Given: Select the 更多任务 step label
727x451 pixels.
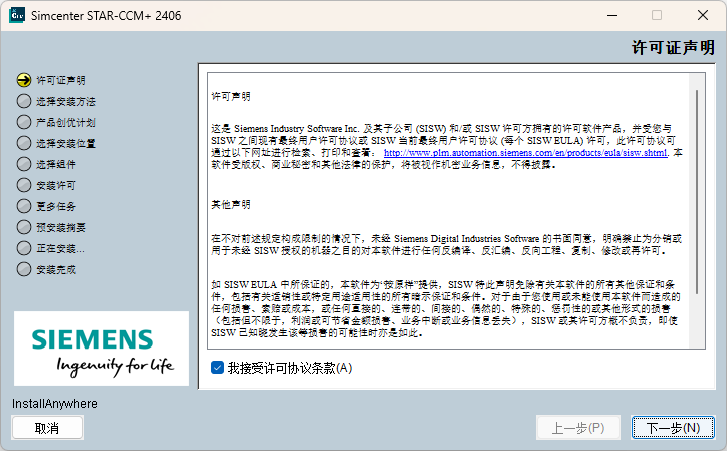Looking at the screenshot, I should [x=56, y=206].
